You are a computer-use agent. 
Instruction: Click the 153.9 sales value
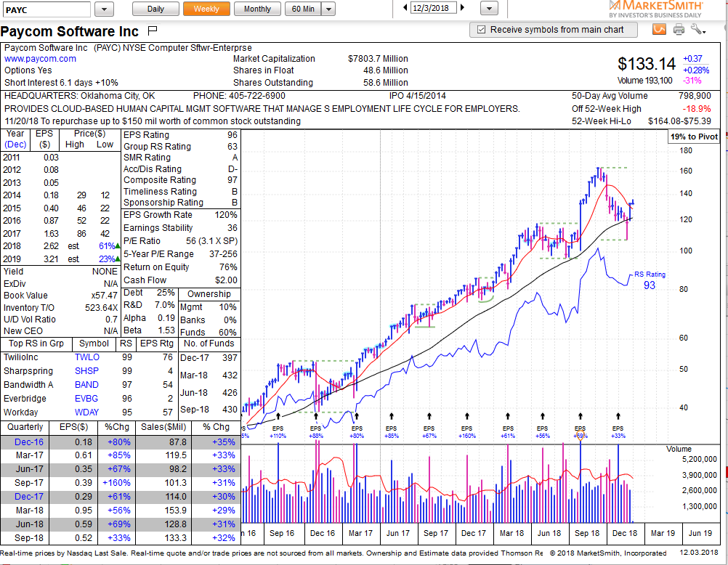176,511
